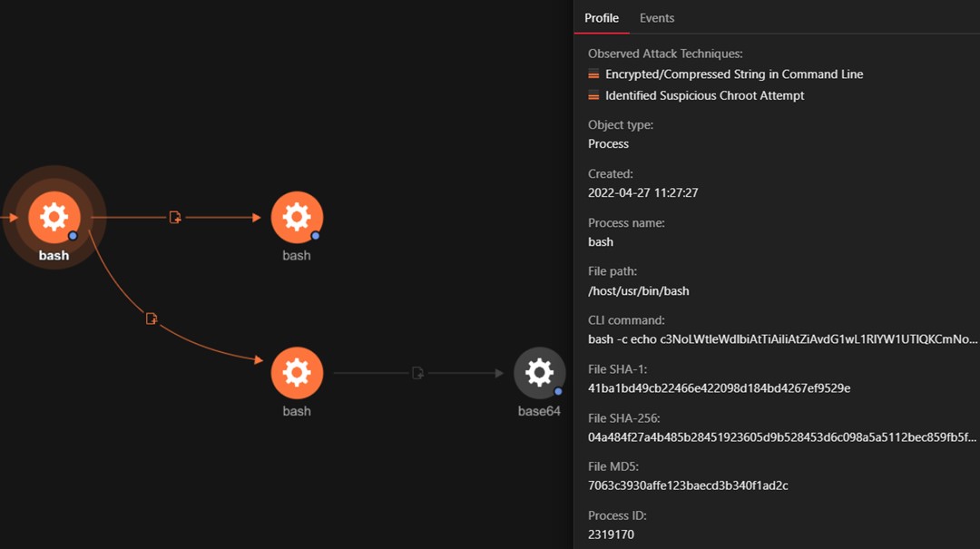Select the File SHA-1 hash value
The image size is (980, 549).
click(x=719, y=388)
